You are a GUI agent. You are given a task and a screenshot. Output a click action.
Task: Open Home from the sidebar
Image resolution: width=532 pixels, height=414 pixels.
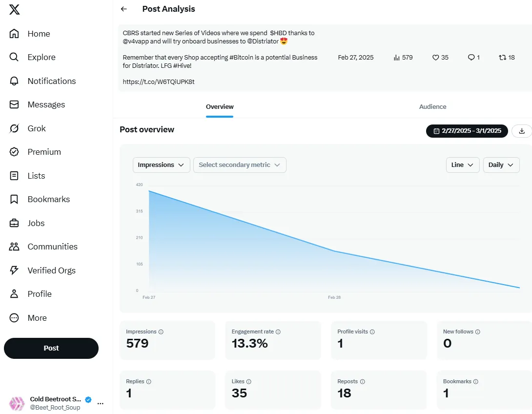click(39, 34)
